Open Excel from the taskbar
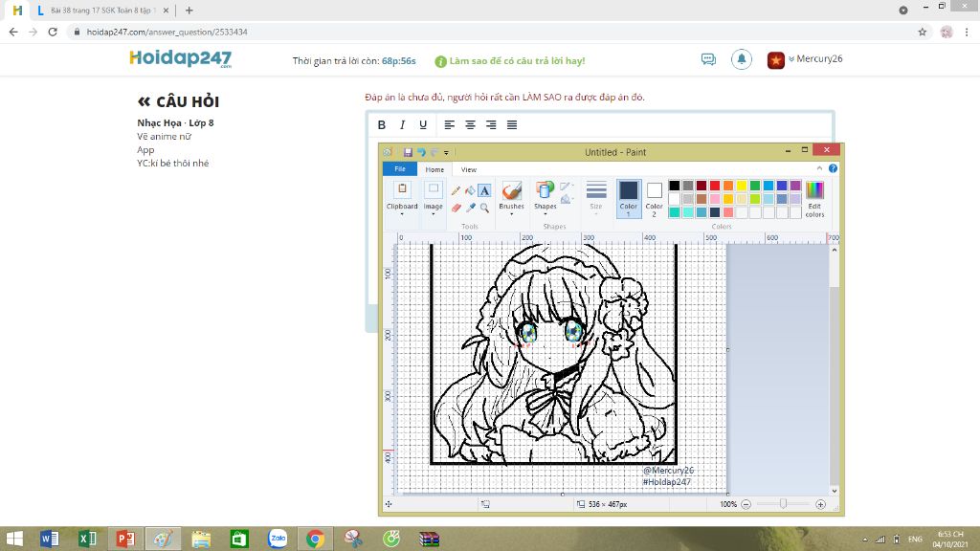Image resolution: width=980 pixels, height=551 pixels. point(87,538)
